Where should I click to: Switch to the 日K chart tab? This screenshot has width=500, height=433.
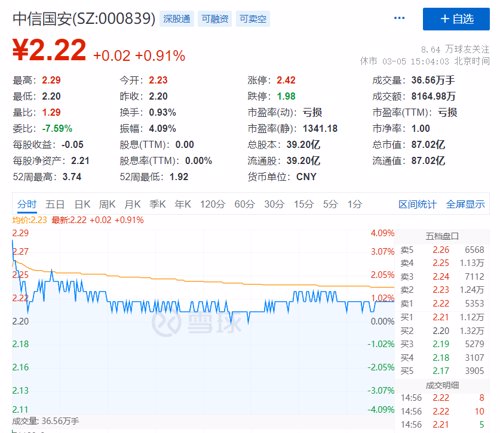(x=82, y=204)
